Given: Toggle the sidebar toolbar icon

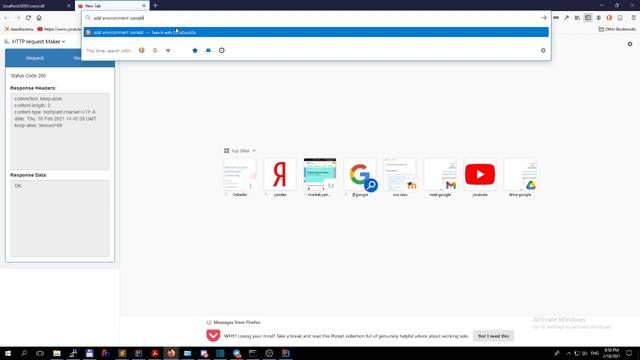Looking at the screenshot, I should (588, 18).
